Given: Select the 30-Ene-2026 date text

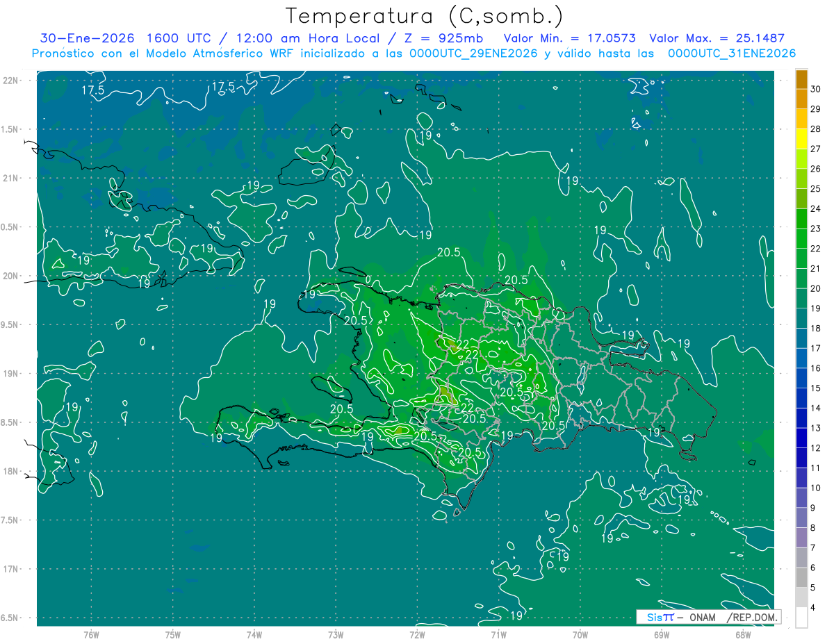Looking at the screenshot, I should [77, 38].
